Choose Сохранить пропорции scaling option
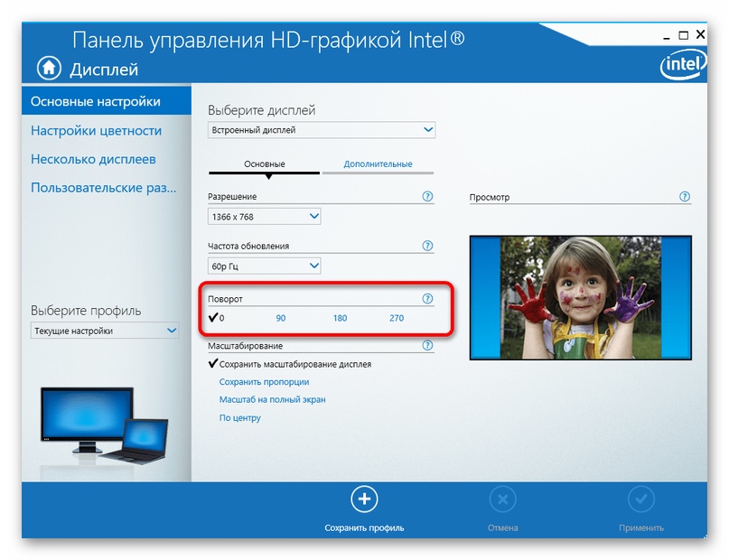The width and height of the screenshot is (729, 560). coord(264,381)
